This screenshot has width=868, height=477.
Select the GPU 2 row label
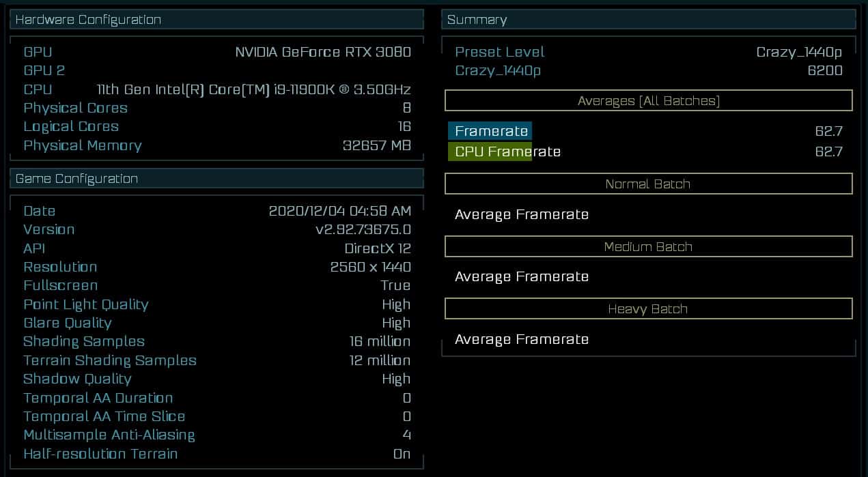pyautogui.click(x=44, y=70)
